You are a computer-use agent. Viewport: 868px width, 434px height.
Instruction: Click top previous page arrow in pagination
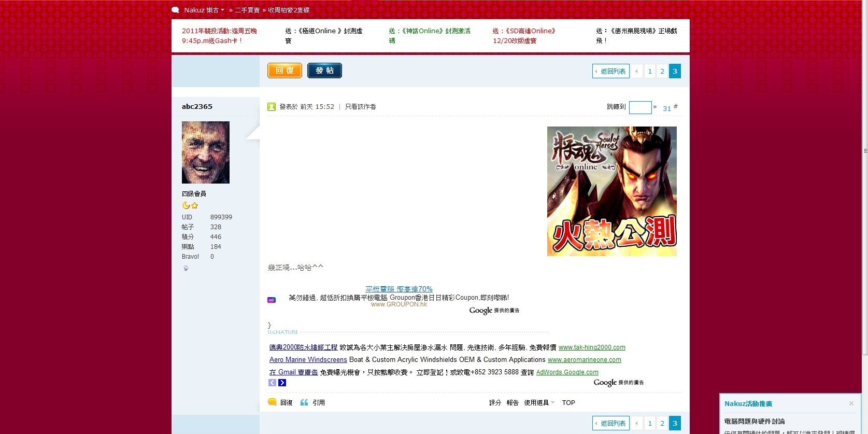(637, 71)
